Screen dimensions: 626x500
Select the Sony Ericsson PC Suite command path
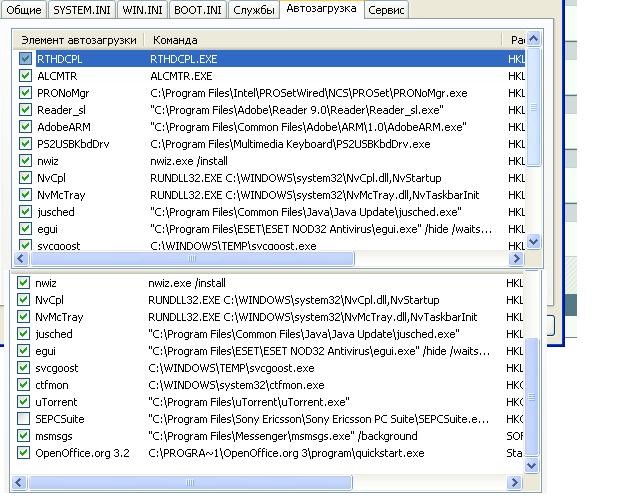pyautogui.click(x=318, y=419)
